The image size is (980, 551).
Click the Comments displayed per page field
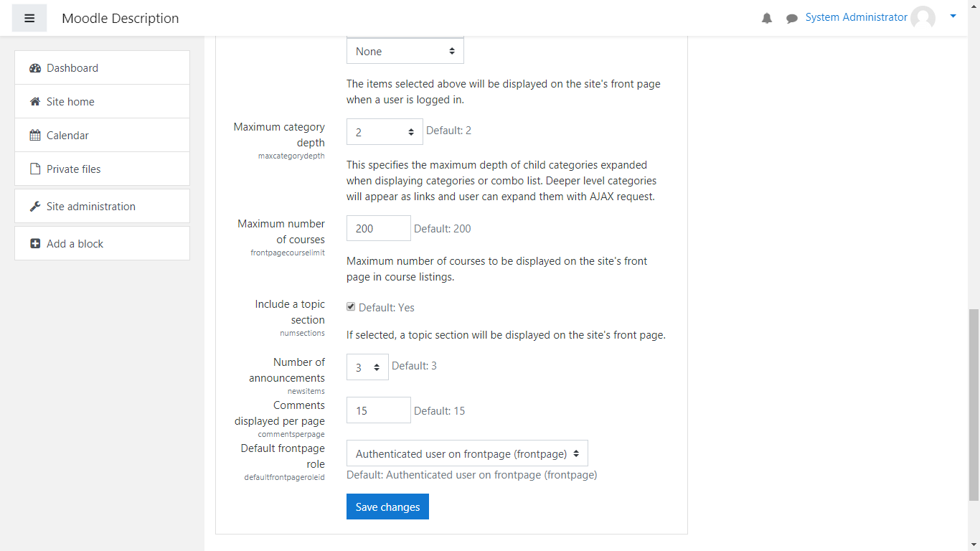pos(379,410)
